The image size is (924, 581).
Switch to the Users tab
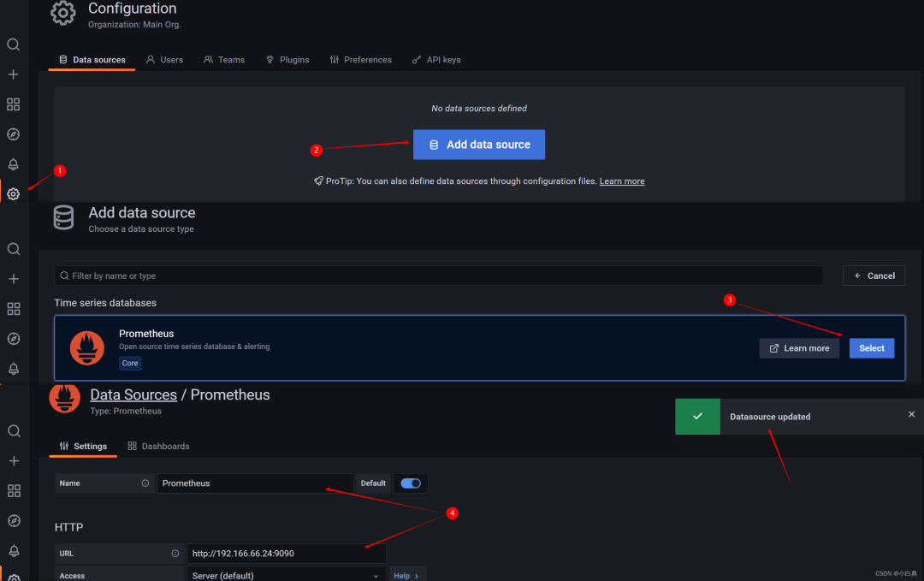165,60
